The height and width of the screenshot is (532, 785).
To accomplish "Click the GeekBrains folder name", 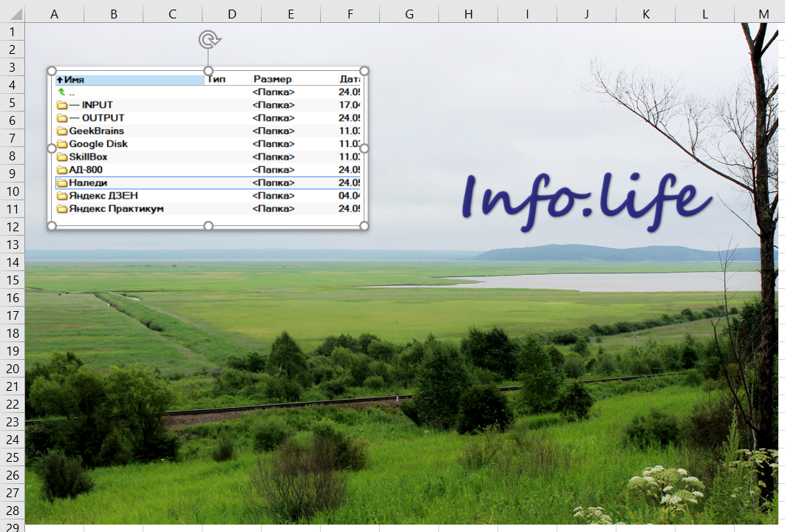I will (96, 131).
